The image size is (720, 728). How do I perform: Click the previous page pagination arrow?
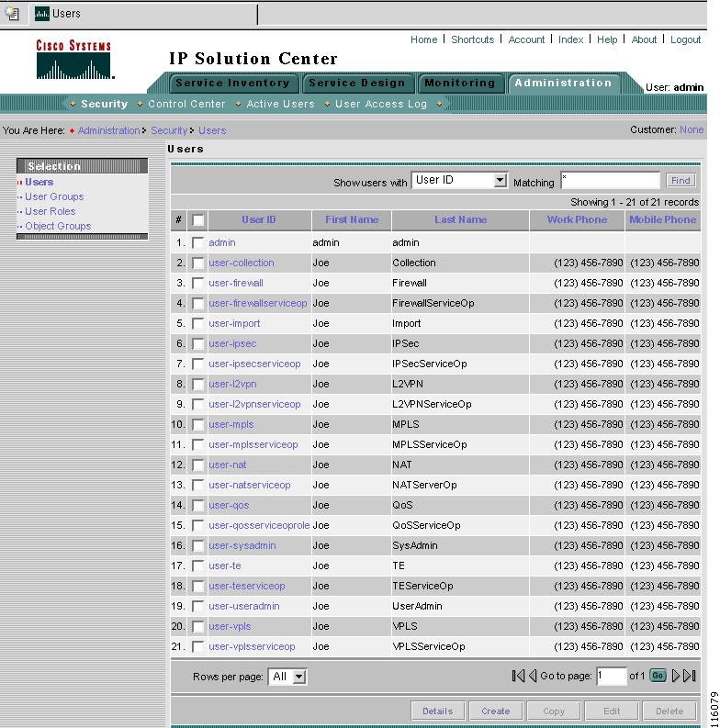[x=533, y=676]
